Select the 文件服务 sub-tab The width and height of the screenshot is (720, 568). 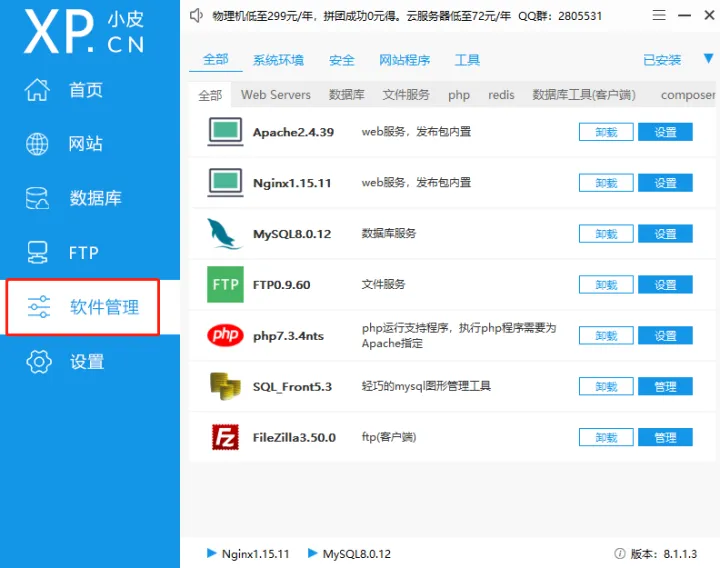point(406,95)
